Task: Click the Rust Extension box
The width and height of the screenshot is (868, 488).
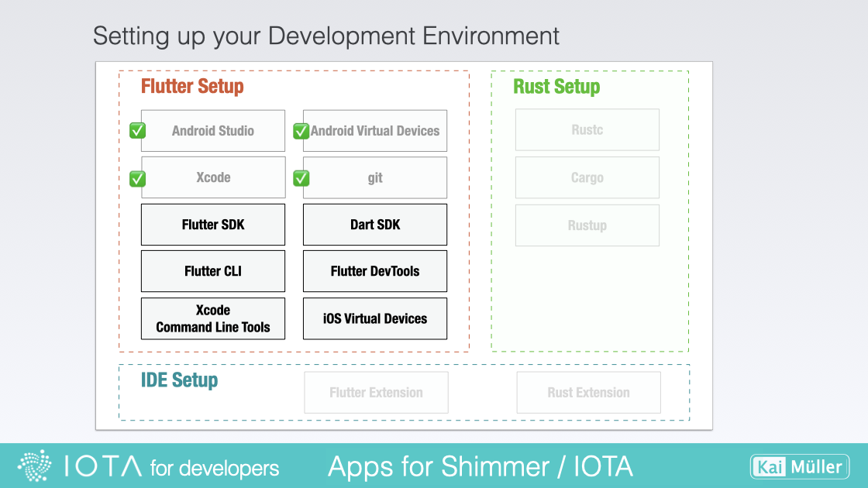Action: [x=588, y=392]
